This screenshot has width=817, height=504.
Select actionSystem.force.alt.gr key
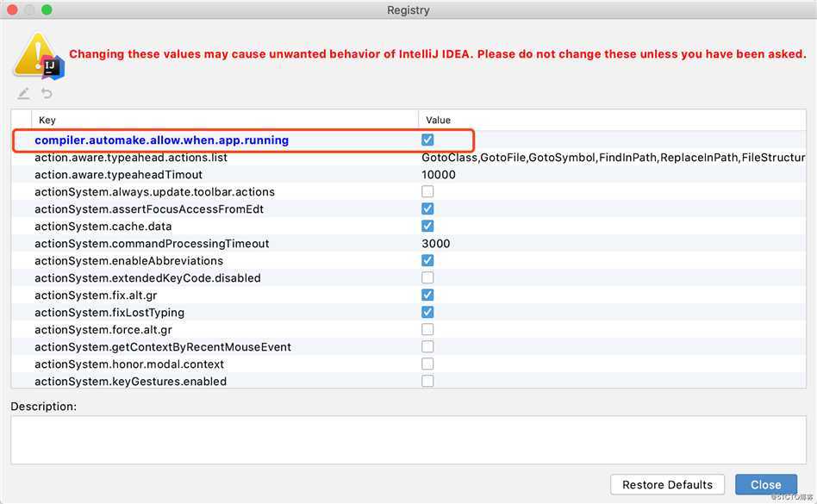click(103, 330)
